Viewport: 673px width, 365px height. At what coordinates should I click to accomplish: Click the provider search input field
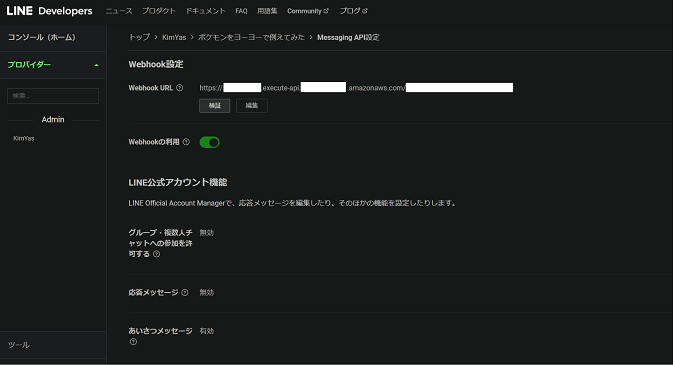point(53,96)
